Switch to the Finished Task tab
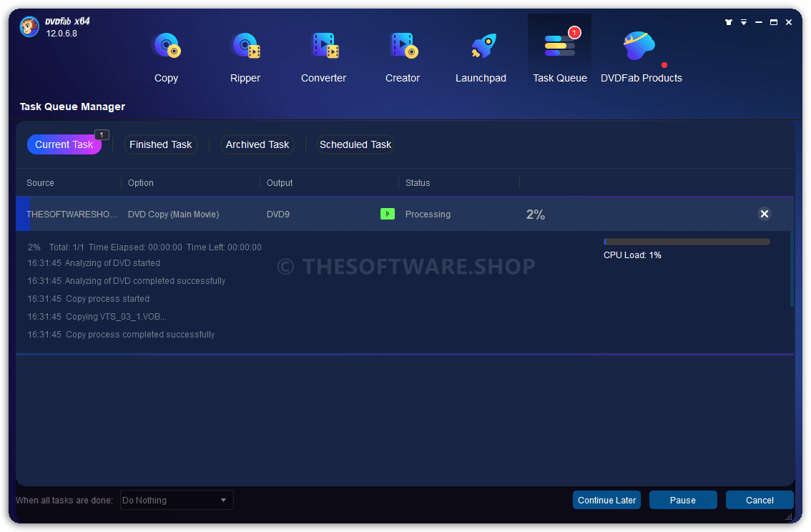Screen dimensions: 811x532 160,144
